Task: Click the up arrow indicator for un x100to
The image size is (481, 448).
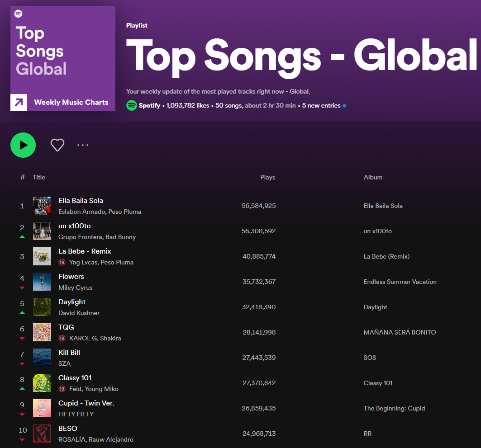Action: [22, 236]
